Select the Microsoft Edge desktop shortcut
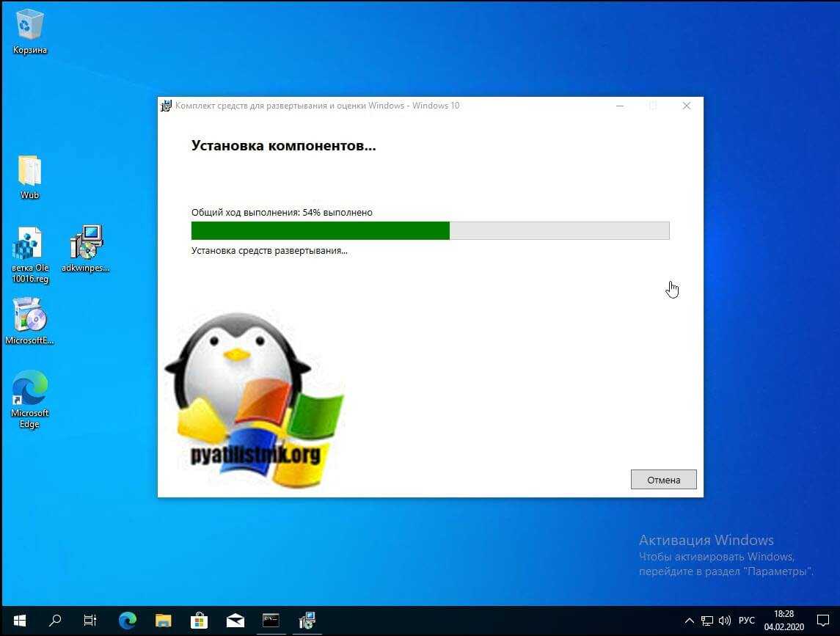The height and width of the screenshot is (636, 840). point(29,399)
